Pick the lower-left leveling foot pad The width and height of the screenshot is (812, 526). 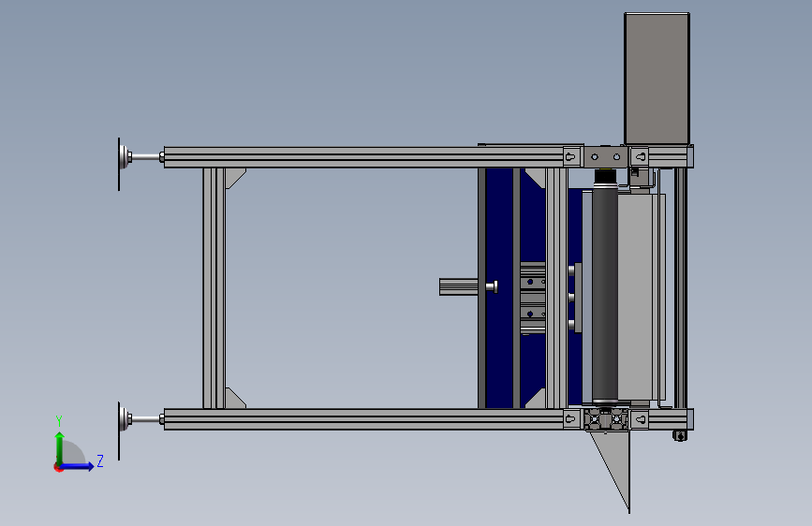pos(123,419)
